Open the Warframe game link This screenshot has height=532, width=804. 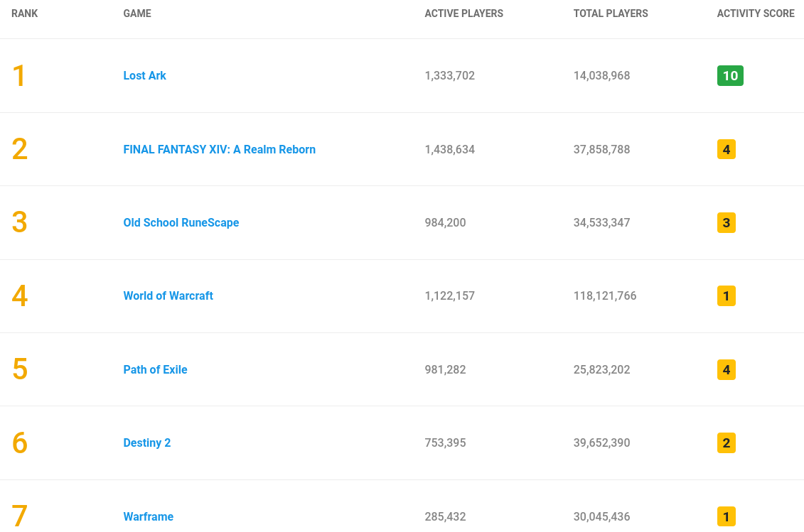click(x=148, y=516)
